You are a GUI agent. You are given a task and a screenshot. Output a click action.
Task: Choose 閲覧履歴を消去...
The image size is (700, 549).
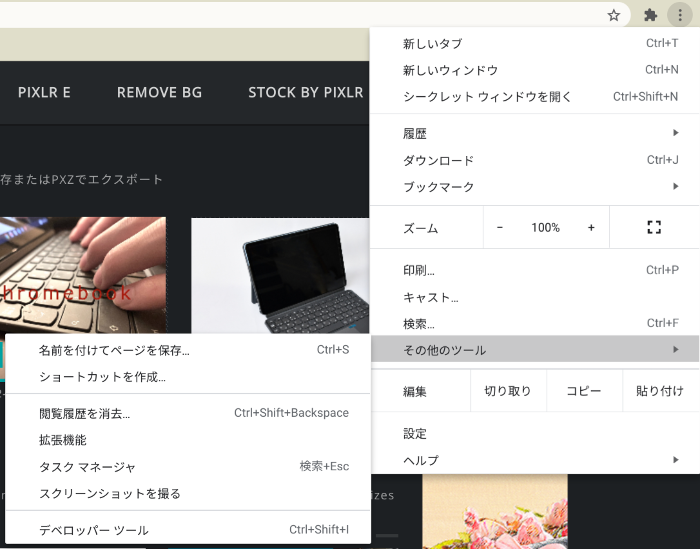[x=188, y=413]
